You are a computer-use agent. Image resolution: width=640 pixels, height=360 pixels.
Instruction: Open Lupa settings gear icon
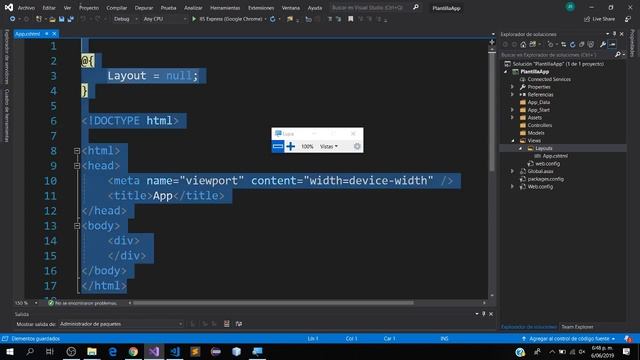coord(357,146)
